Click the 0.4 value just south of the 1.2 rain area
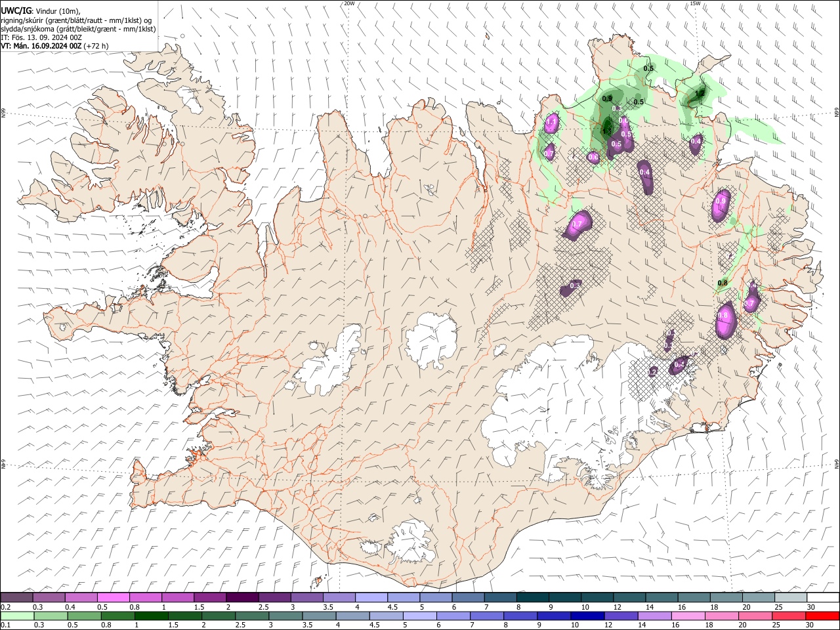Screen dimensions: 840x630 696,141
